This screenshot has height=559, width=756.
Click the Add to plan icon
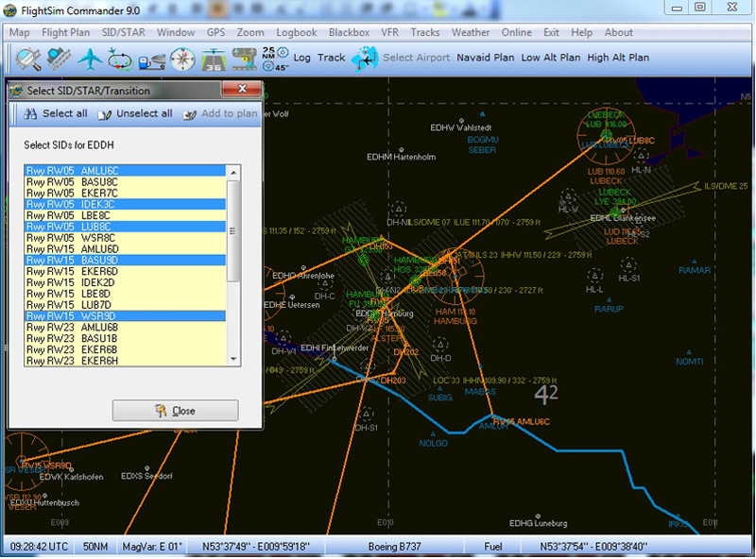pos(190,114)
